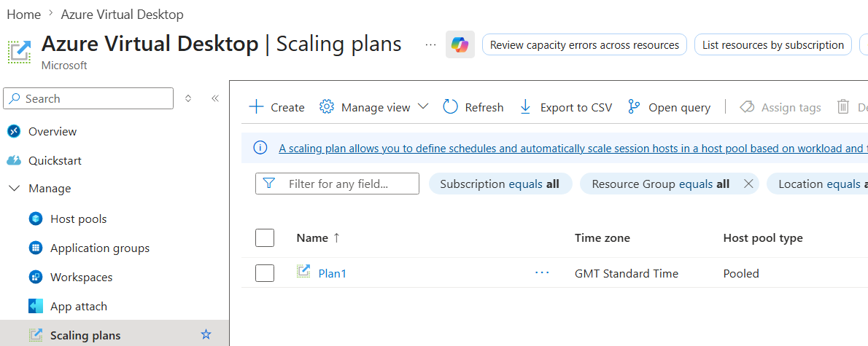Click the Quickstart cloud icon
The image size is (868, 346).
(14, 161)
